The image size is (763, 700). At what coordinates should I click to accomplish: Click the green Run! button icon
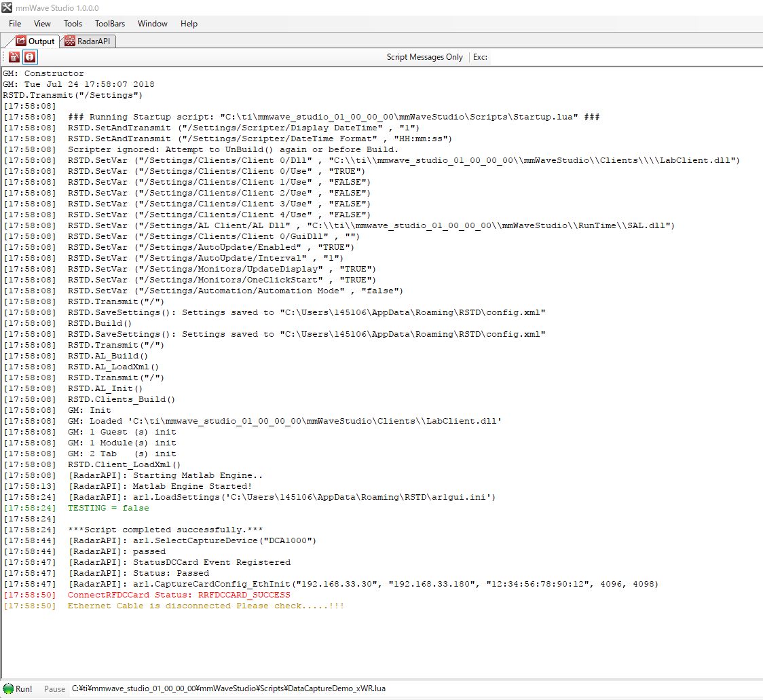(8, 688)
